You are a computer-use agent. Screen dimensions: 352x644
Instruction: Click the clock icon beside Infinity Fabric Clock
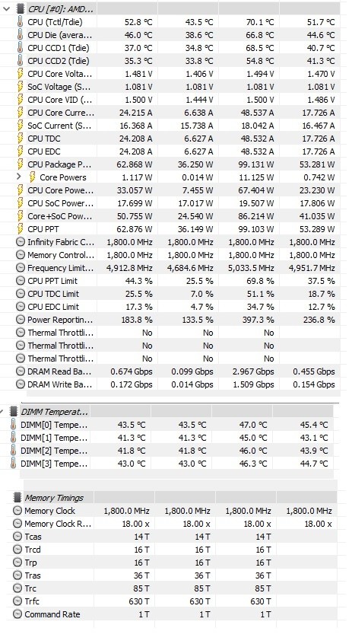(21, 242)
